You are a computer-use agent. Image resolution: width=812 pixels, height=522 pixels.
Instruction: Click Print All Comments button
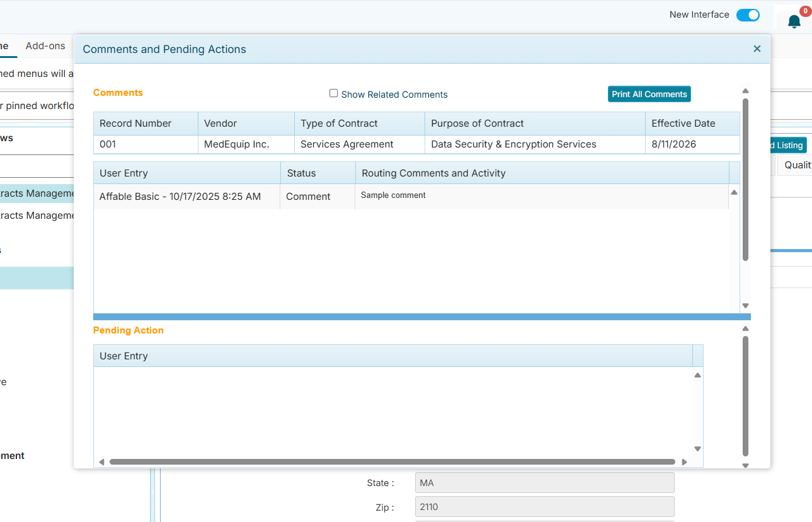[x=649, y=94]
